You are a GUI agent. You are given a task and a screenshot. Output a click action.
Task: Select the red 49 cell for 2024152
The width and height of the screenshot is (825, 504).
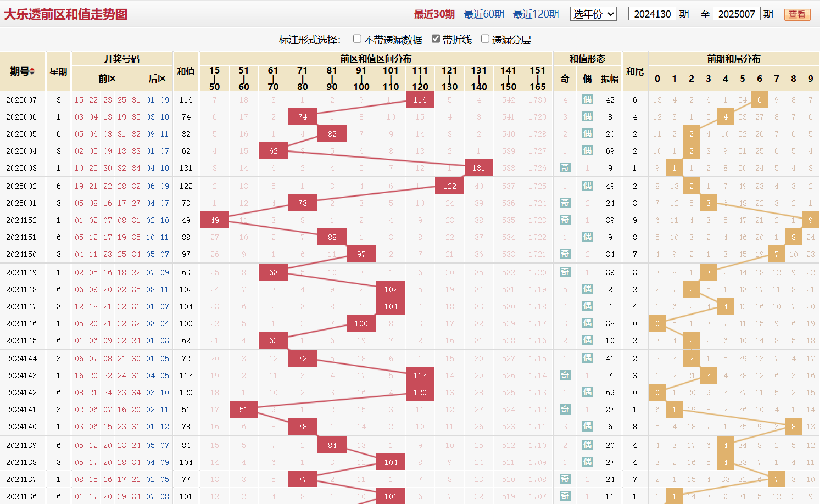pos(215,220)
